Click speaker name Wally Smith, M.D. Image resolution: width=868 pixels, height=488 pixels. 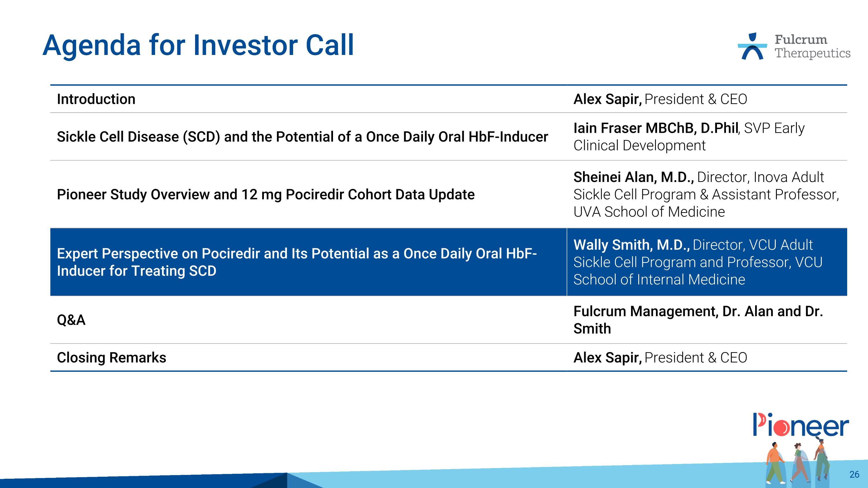point(631,245)
